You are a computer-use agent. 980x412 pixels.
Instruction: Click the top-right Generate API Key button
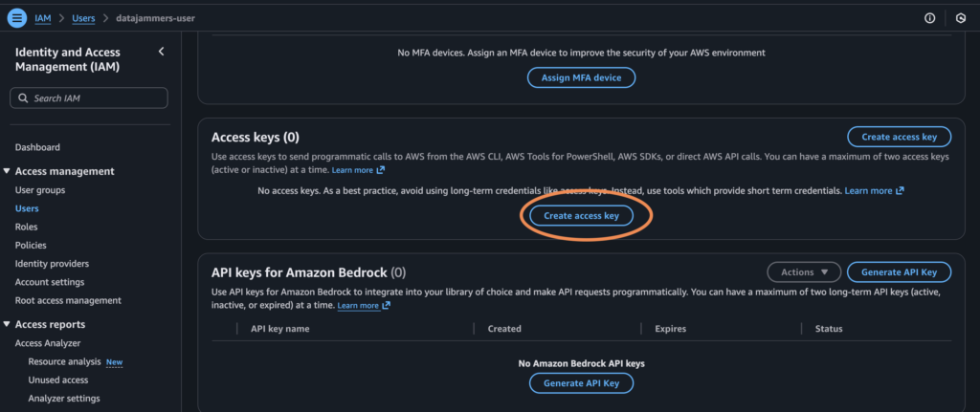[x=899, y=272]
